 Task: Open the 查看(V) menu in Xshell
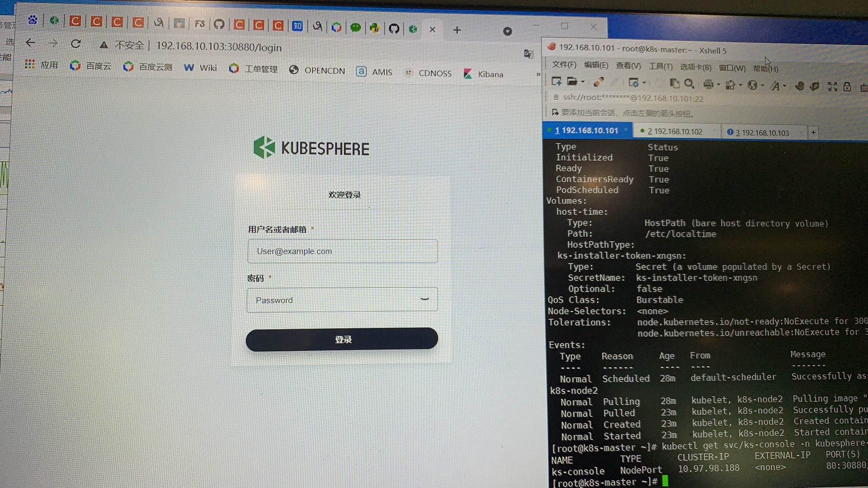628,66
